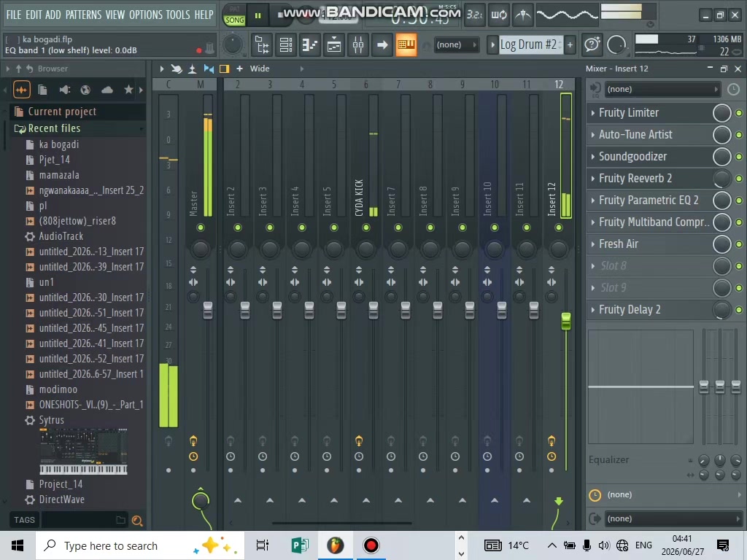Click the countdown 3.2 icon
Image resolution: width=747 pixels, height=560 pixels.
pyautogui.click(x=474, y=15)
